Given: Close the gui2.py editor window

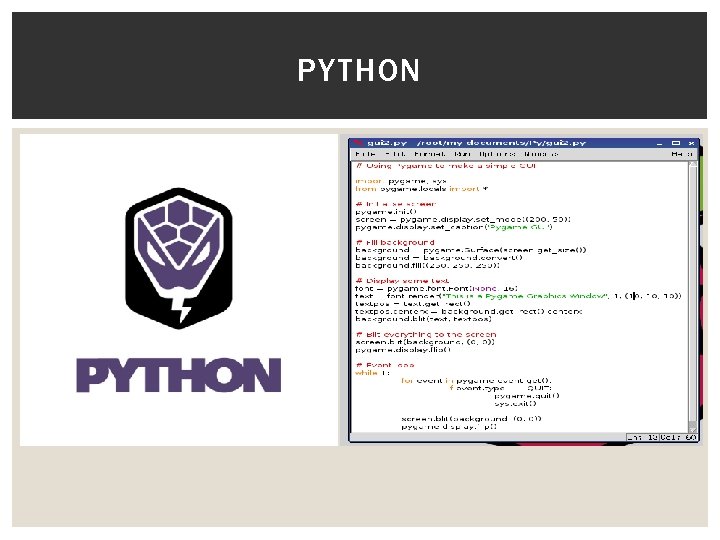Looking at the screenshot, I should pyautogui.click(x=691, y=143).
